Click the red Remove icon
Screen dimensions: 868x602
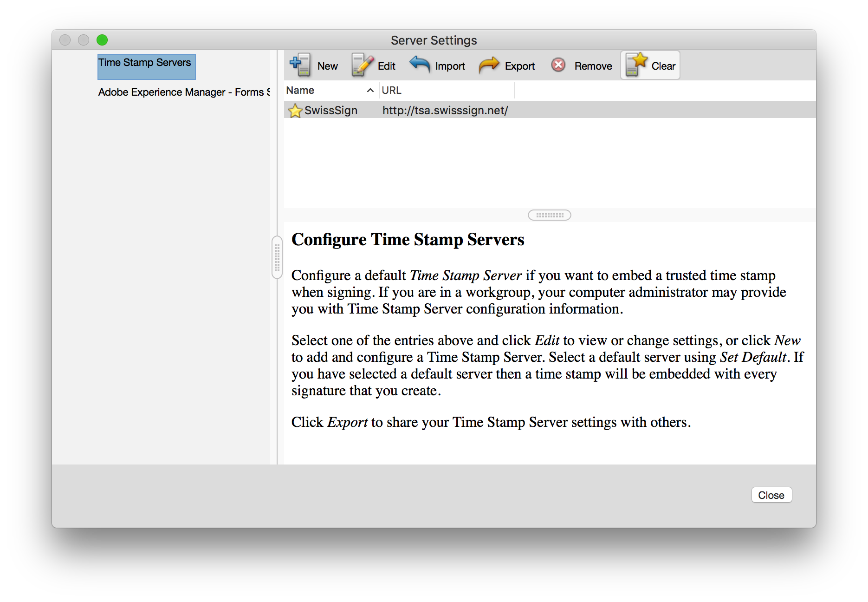point(558,65)
